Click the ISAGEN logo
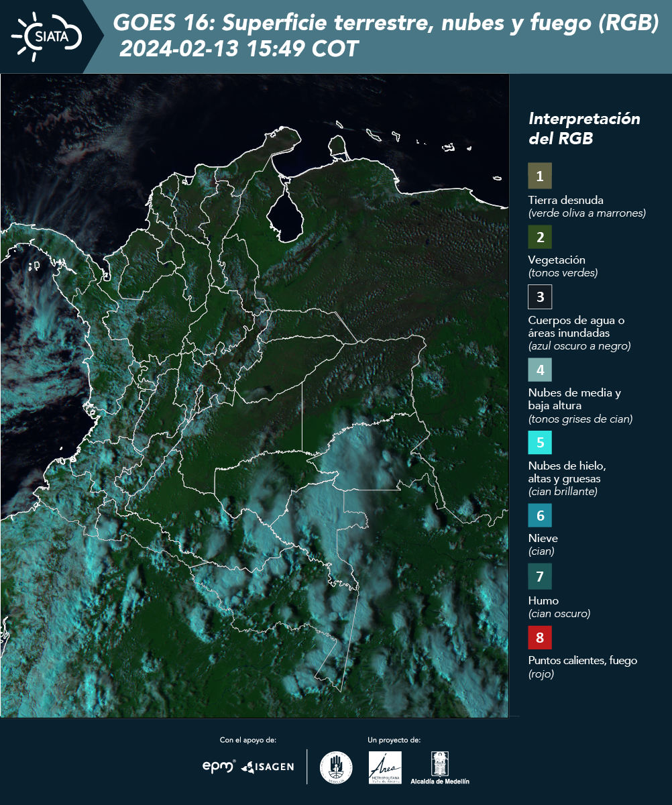Viewport: 672px width, 805px height. click(x=268, y=766)
